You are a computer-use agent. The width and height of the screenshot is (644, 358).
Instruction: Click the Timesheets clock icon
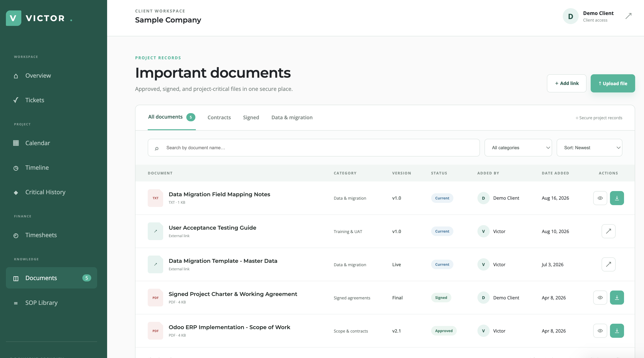[16, 235]
